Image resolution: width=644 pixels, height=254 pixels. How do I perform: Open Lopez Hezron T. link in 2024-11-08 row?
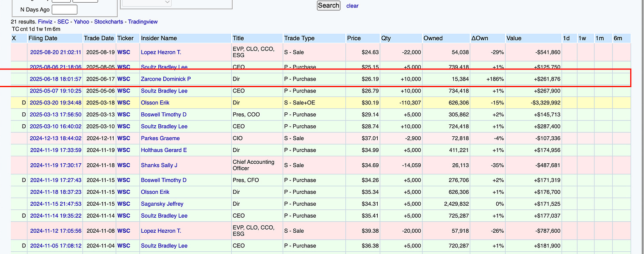click(x=161, y=231)
